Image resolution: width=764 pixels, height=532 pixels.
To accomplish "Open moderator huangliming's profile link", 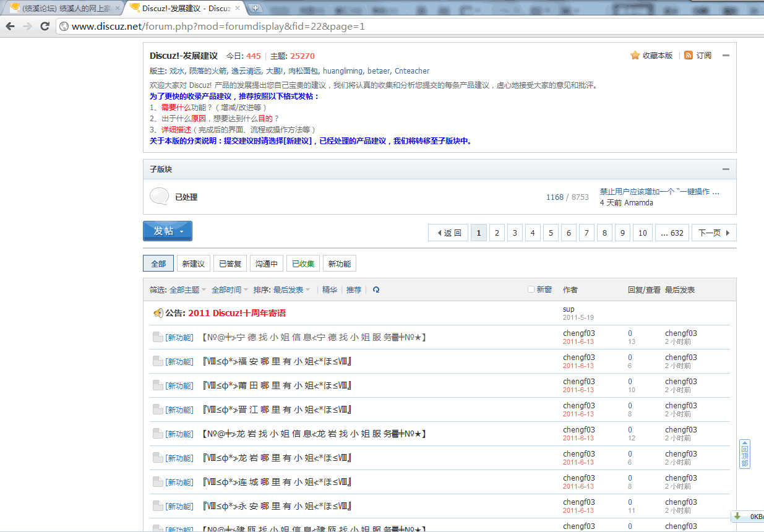I will [343, 71].
